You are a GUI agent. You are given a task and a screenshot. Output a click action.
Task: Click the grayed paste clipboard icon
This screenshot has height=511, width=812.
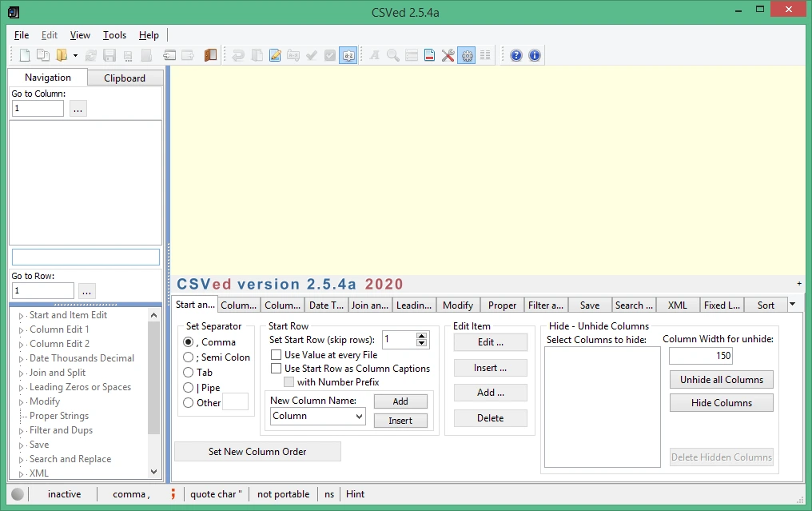257,55
